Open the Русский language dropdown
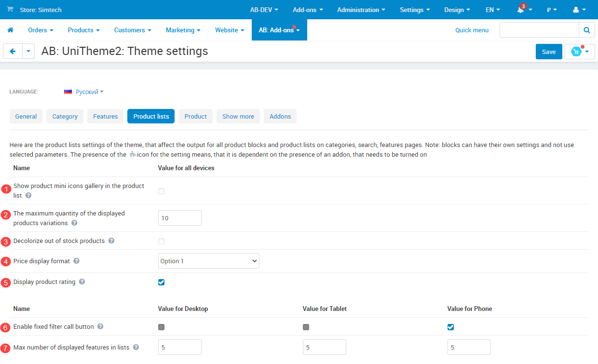Image resolution: width=598 pixels, height=364 pixels. pyautogui.click(x=89, y=92)
